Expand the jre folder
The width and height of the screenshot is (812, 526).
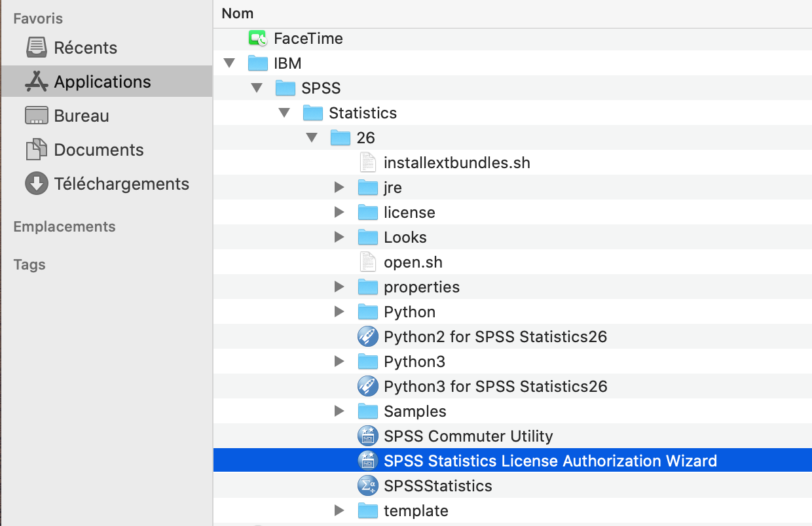coord(339,188)
